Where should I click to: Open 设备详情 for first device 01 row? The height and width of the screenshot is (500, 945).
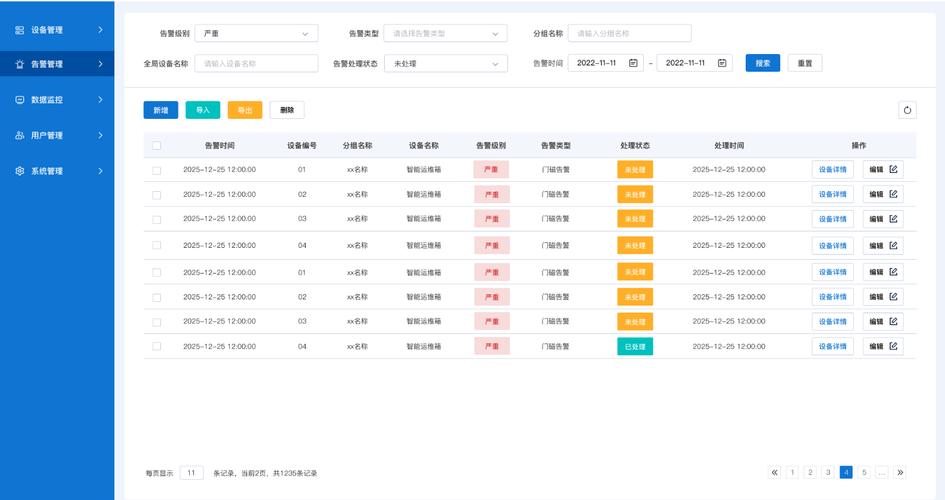(833, 169)
